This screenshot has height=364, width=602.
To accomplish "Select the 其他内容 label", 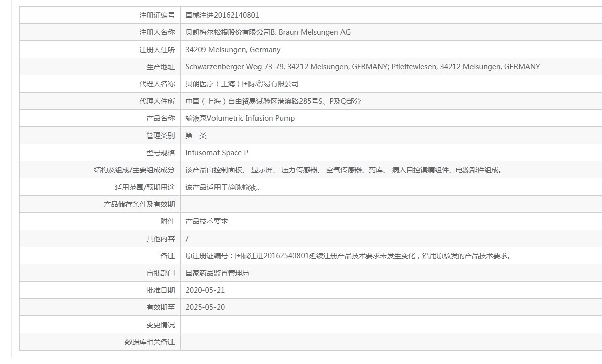I will point(160,239).
